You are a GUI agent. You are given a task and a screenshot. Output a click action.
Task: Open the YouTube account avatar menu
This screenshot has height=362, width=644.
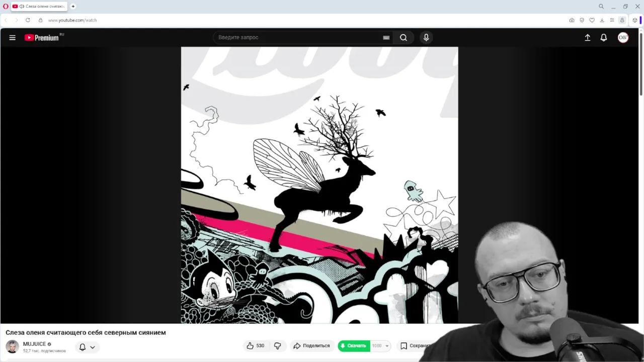pos(623,38)
